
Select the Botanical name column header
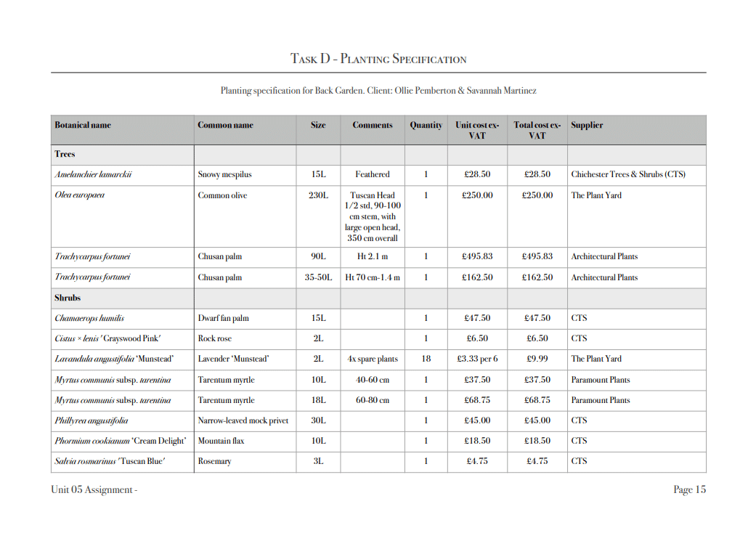83,125
